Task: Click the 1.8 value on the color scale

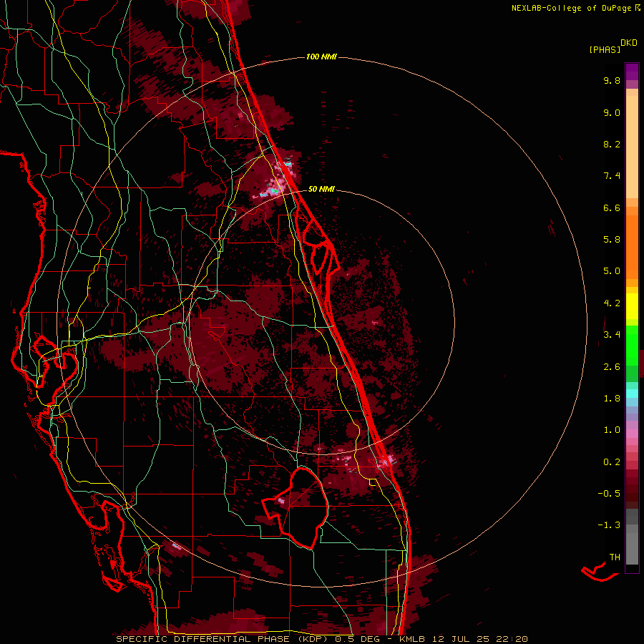Action: 612,399
